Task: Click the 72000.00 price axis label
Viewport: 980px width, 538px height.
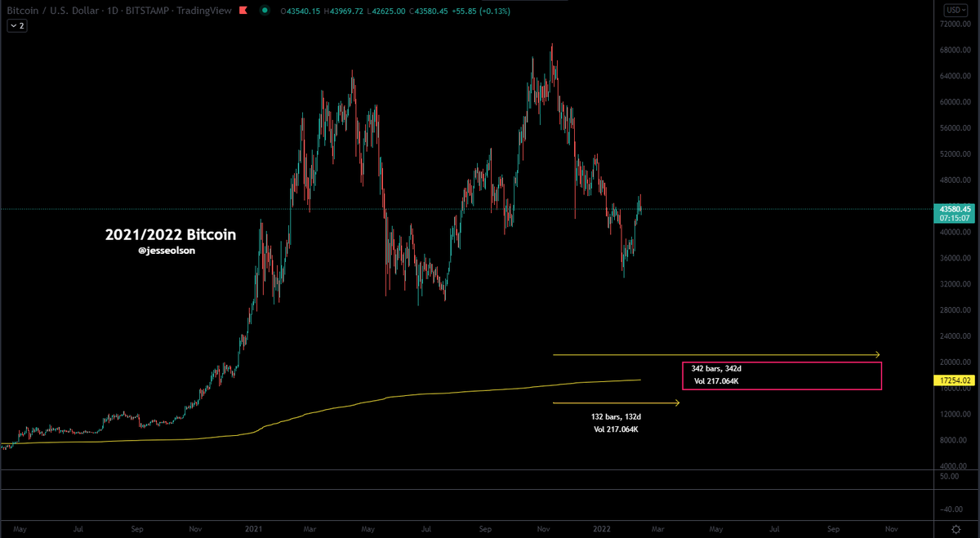Action: (947, 24)
